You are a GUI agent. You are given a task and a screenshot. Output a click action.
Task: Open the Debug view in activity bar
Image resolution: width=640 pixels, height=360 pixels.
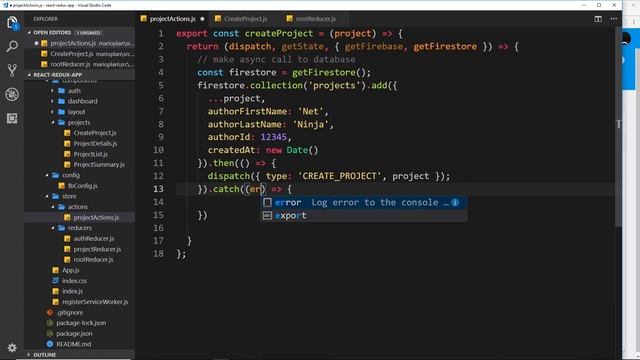(12, 94)
